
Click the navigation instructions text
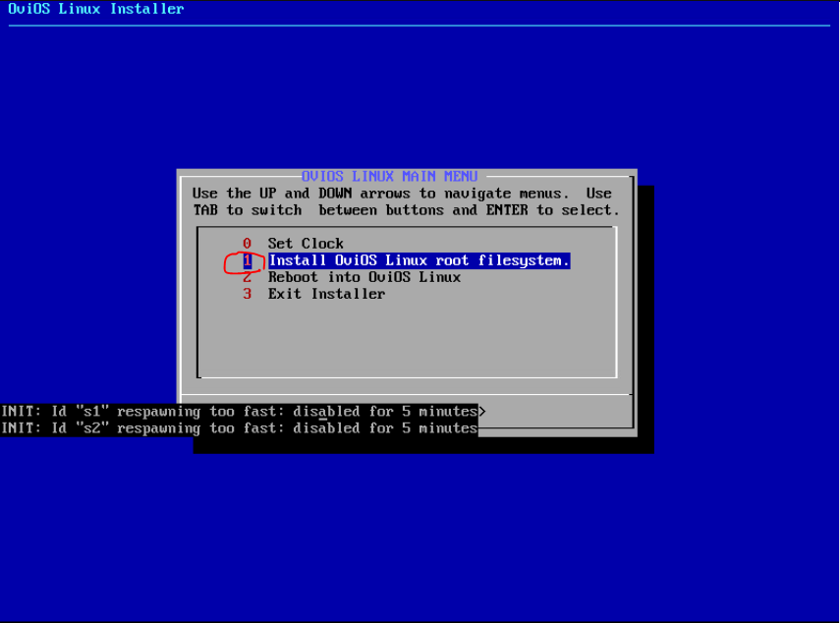406,201
